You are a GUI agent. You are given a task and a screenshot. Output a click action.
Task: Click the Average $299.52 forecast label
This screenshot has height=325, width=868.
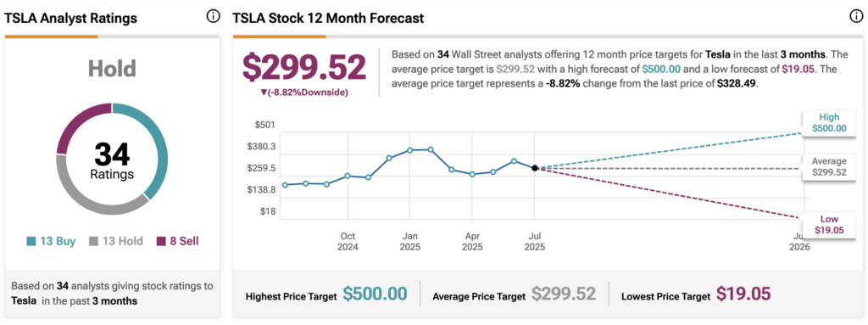coord(829,167)
